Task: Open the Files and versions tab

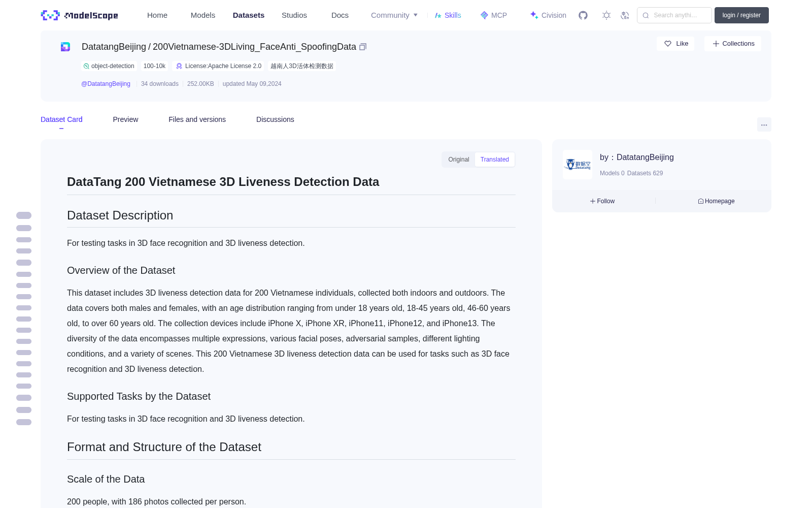Action: pos(197,119)
